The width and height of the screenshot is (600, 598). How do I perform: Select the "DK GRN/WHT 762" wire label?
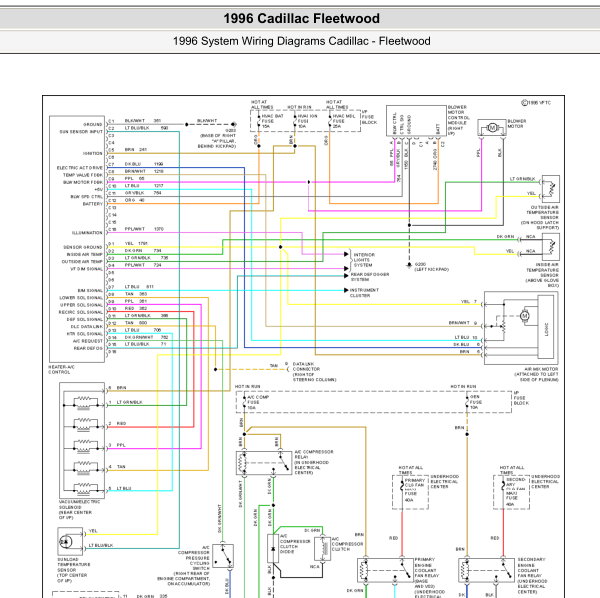click(x=146, y=337)
